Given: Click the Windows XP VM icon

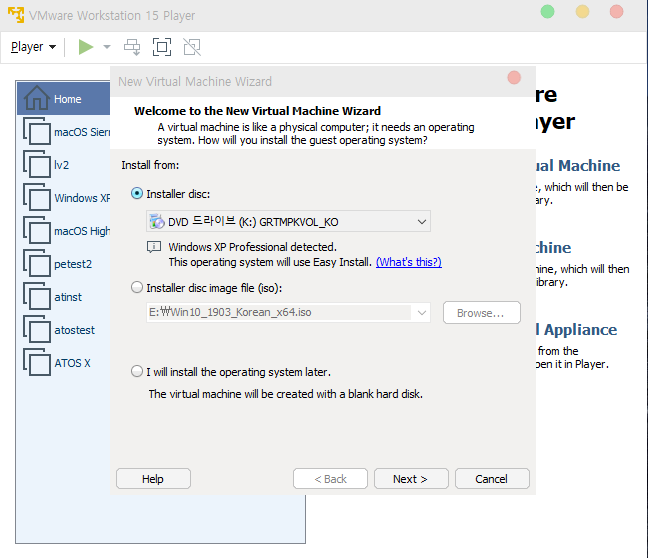Looking at the screenshot, I should click(x=37, y=198).
